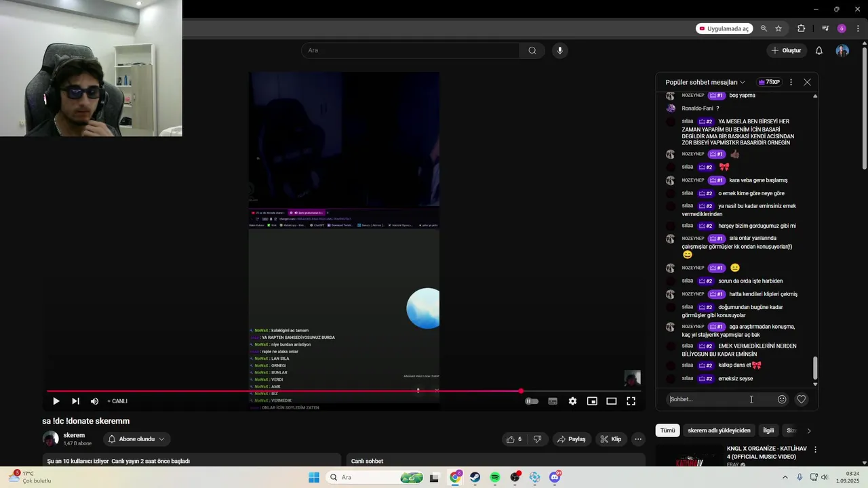Create clip with Klip button
Viewport: 868px width, 488px height.
(610, 439)
